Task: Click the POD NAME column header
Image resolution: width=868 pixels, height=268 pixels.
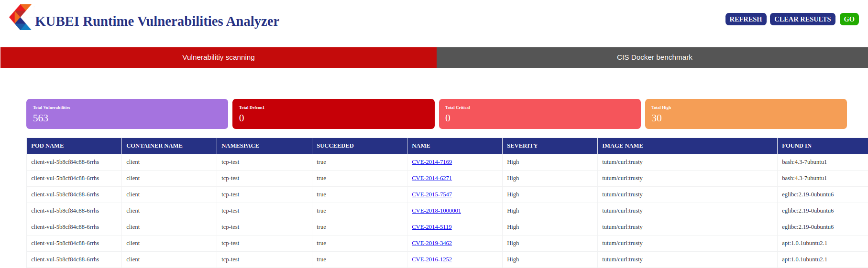Action: (x=74, y=146)
